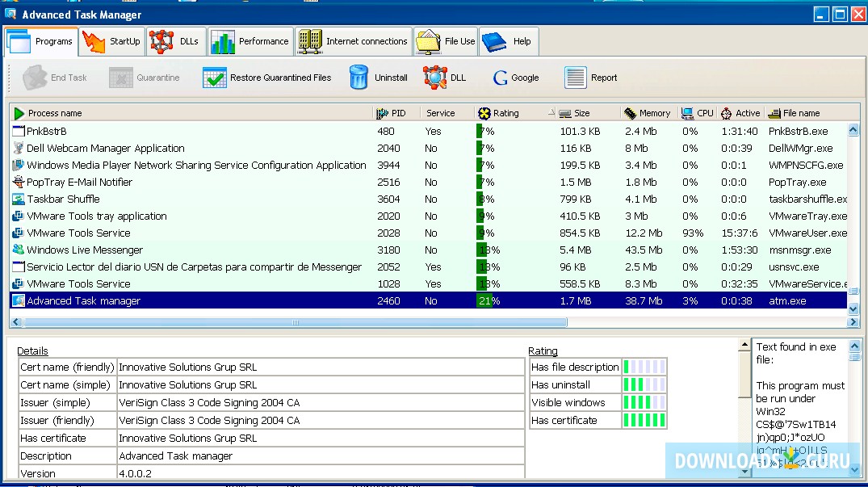This screenshot has height=487, width=868.
Task: Click Restore Quarantined Files
Action: (266, 78)
